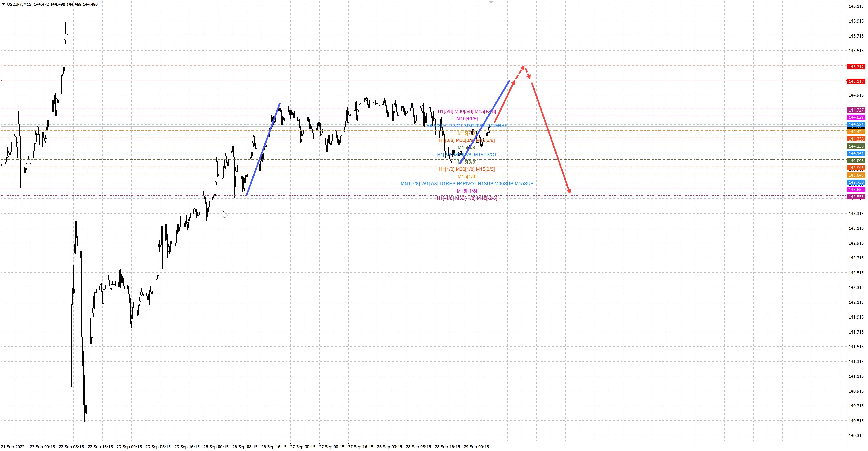Screen dimensions: 868x451
Task: Click the H1[-1/8] M30[-1/8] M15[-2/8] label
Action: (x=467, y=198)
